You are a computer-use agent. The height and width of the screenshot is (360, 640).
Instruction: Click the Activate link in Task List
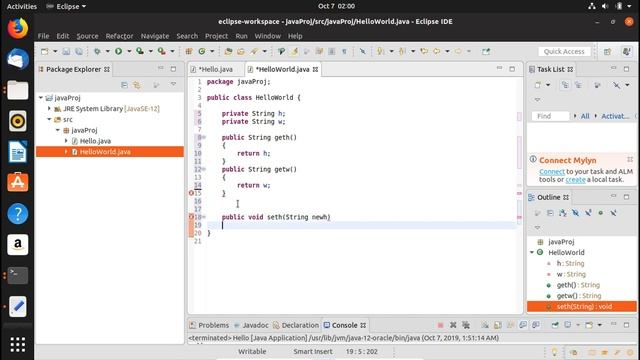[x=615, y=116]
